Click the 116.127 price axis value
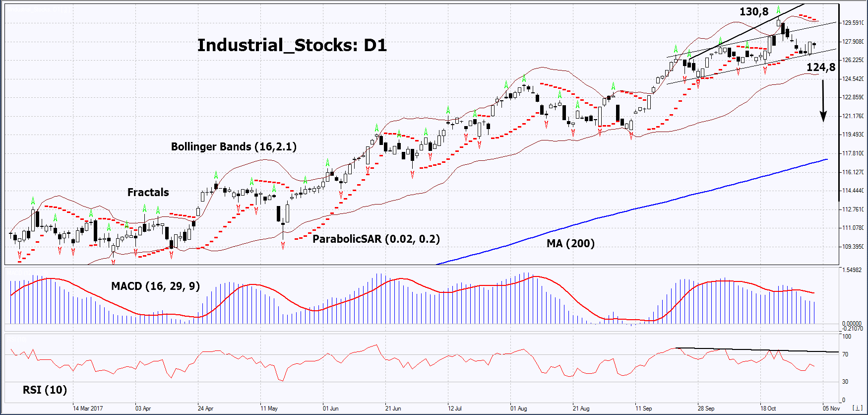Viewport: 868px width, 415px height. point(853,172)
